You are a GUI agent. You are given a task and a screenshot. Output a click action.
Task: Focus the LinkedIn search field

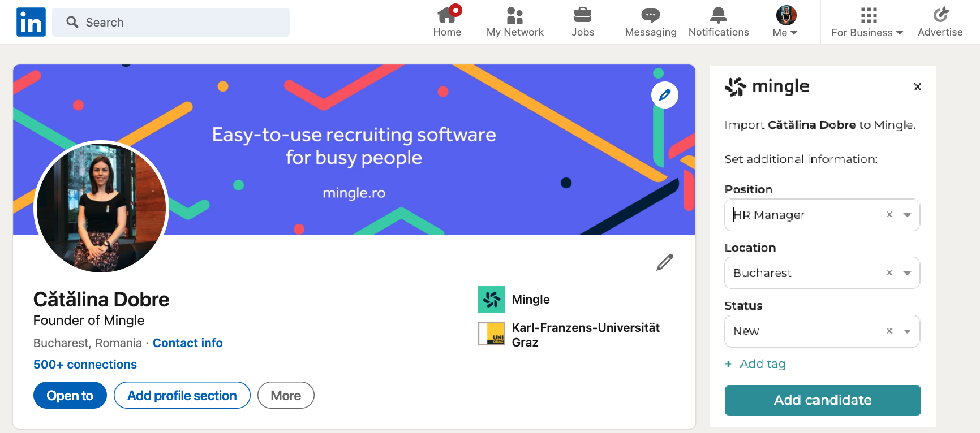(x=171, y=22)
